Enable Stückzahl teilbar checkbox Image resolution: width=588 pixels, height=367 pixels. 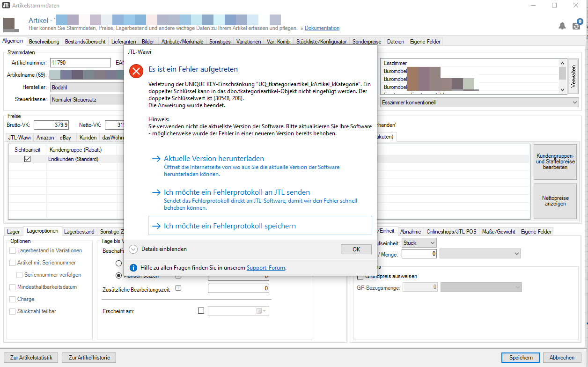(x=13, y=311)
